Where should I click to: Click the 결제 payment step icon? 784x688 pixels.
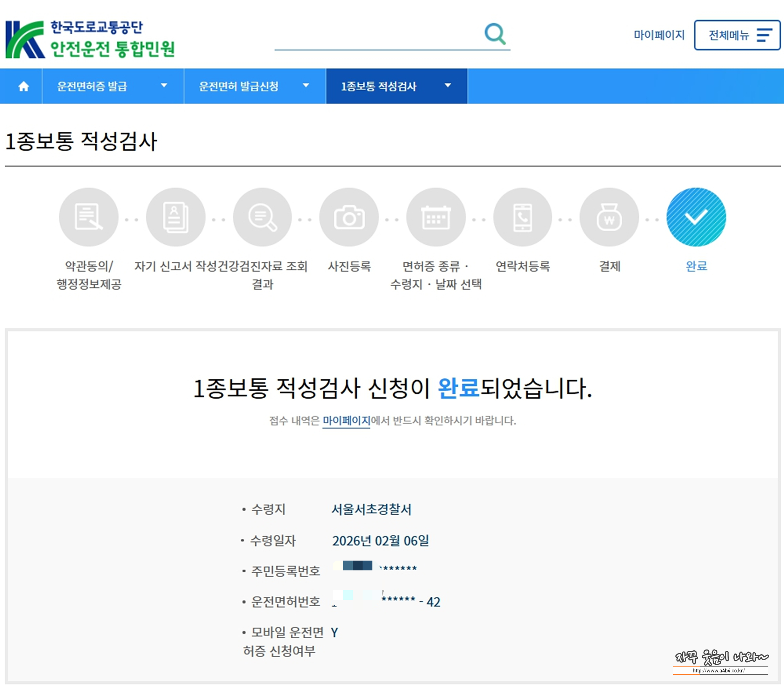pos(609,217)
